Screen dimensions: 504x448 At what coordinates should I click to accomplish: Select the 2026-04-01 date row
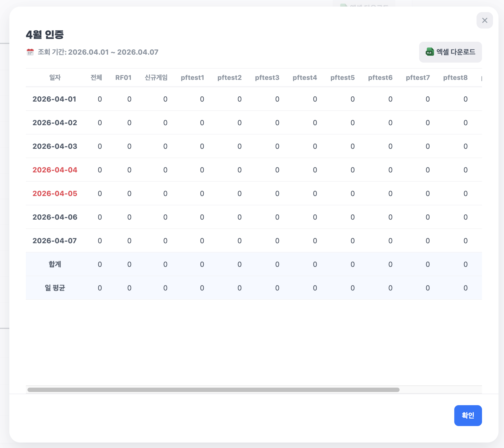click(x=54, y=99)
